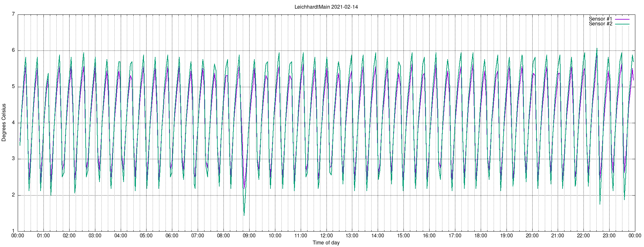Image resolution: width=644 pixels, height=247 pixels.
Task: Click the Degrees Celsius axis label
Action: tap(4, 123)
